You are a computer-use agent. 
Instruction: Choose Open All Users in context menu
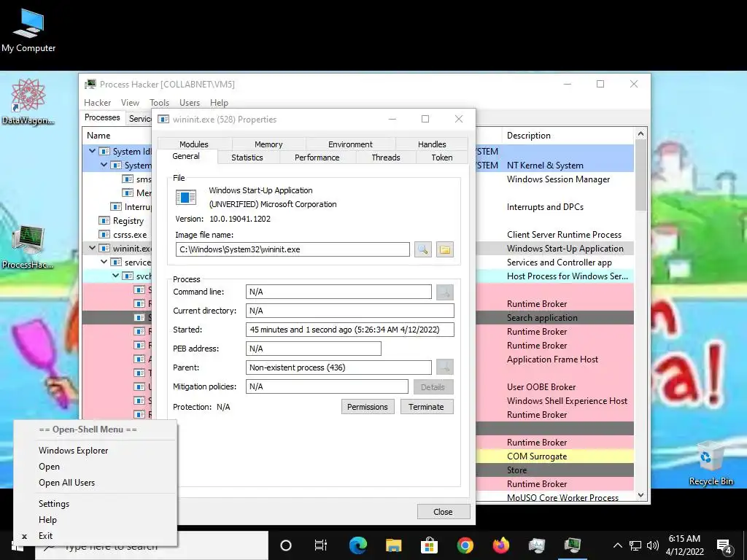click(96, 483)
